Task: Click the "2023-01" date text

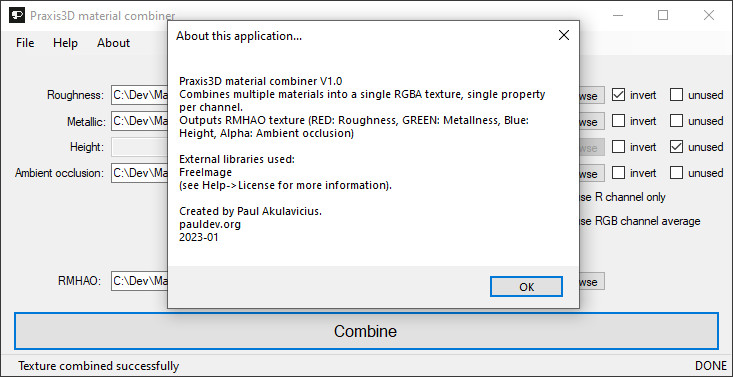Action: (x=199, y=237)
